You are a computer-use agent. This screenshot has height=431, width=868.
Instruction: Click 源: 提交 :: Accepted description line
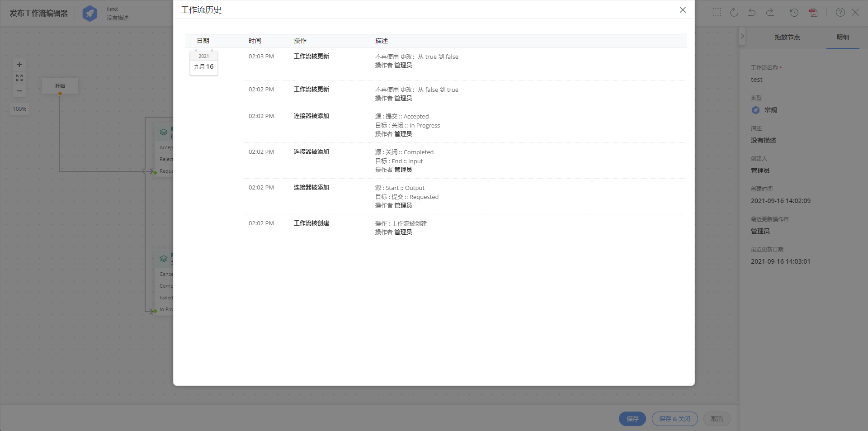pos(402,116)
